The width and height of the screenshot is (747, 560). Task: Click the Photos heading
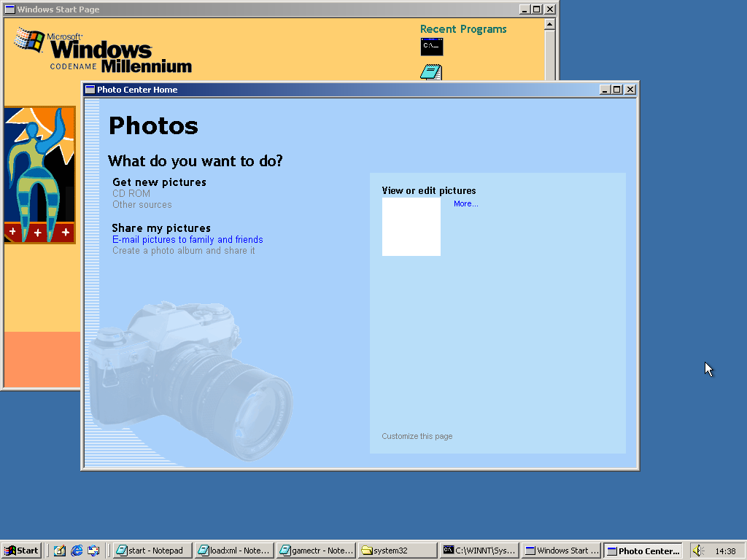pos(153,126)
